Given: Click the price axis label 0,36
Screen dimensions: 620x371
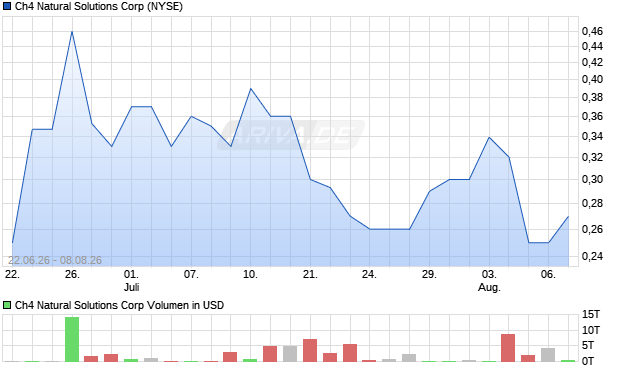Looking at the screenshot, I should tap(592, 116).
